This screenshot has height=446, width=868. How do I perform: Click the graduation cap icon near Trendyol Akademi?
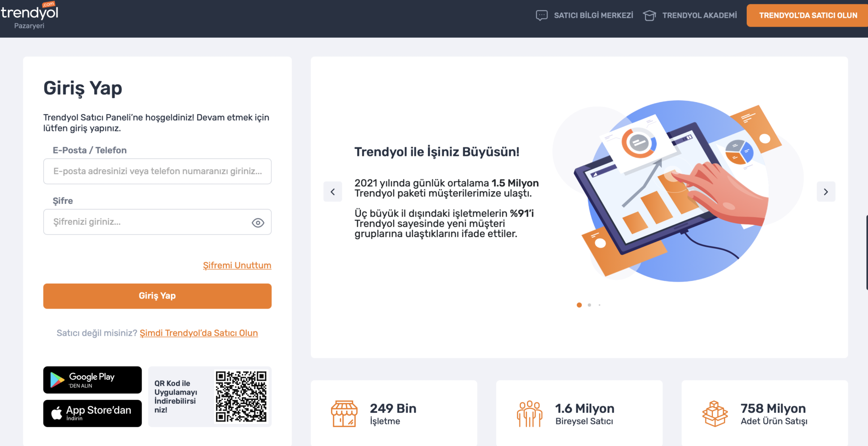650,16
